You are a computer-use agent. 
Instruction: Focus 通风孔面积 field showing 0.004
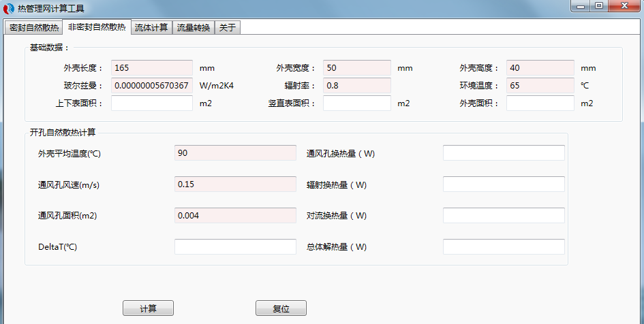[x=235, y=215]
